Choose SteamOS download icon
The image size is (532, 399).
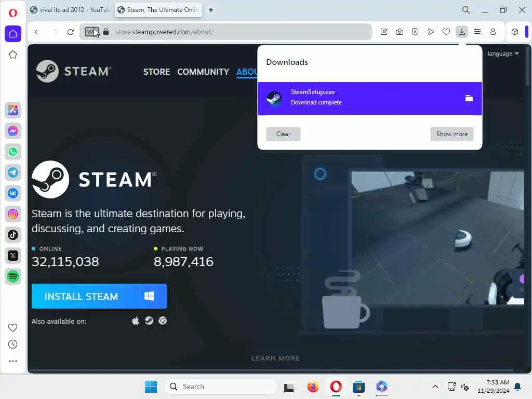click(x=149, y=321)
